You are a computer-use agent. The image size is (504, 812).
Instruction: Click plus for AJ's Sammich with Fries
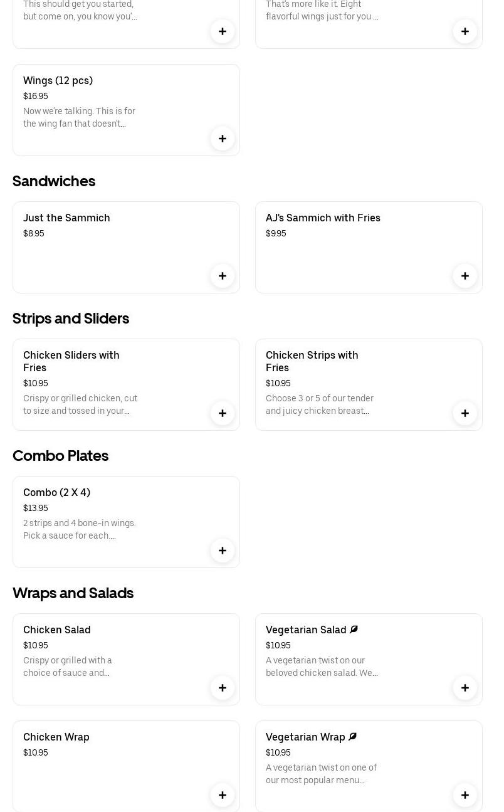tap(465, 276)
